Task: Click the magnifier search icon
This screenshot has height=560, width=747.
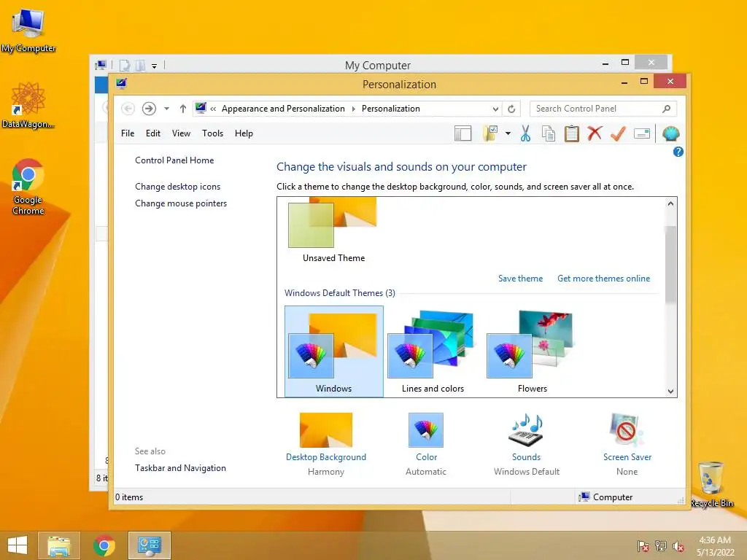Action: (667, 109)
